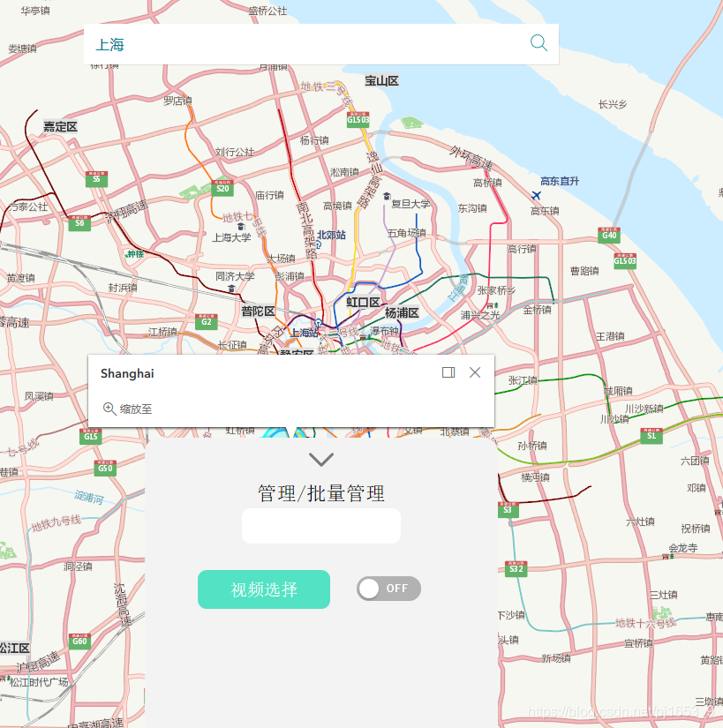Click the 复旦大学 university icon
The image size is (723, 728).
(387, 197)
